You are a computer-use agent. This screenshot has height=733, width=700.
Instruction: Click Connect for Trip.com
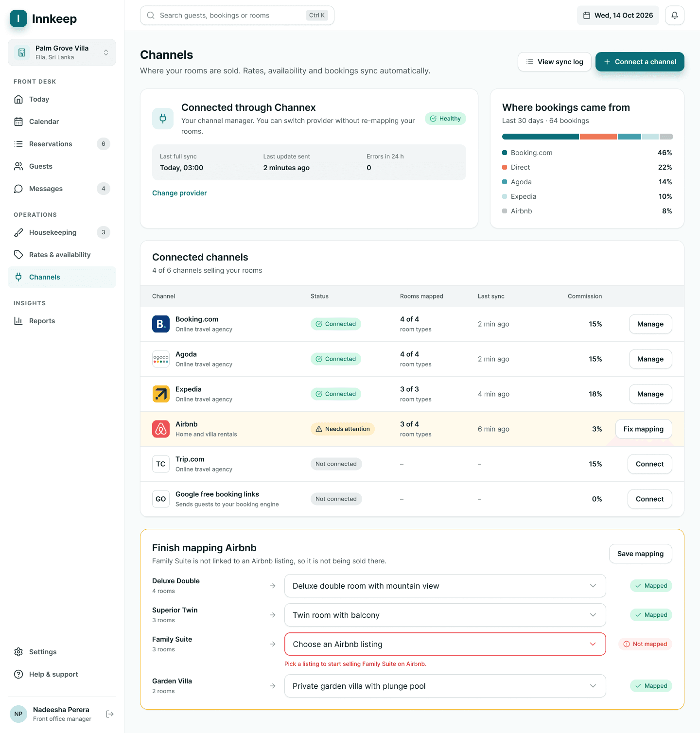tap(650, 464)
